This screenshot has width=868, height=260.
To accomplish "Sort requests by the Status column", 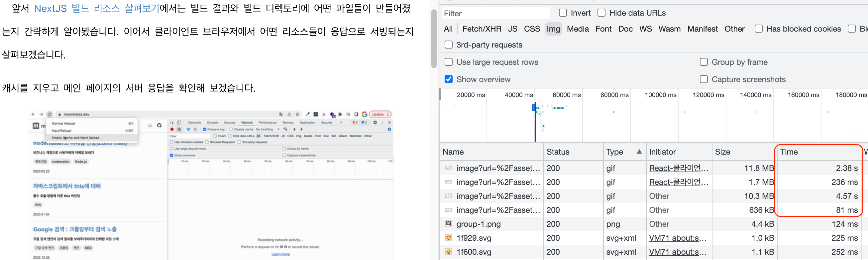I will click(573, 152).
